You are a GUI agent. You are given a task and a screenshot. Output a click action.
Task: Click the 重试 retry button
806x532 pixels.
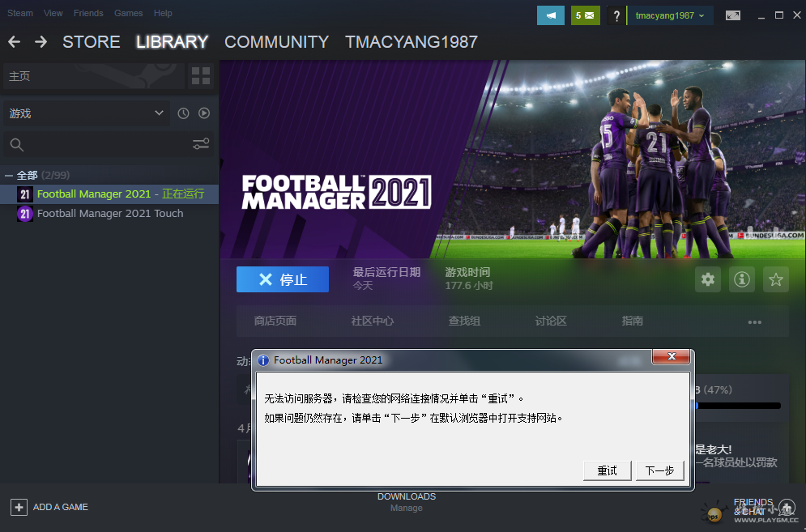point(607,470)
